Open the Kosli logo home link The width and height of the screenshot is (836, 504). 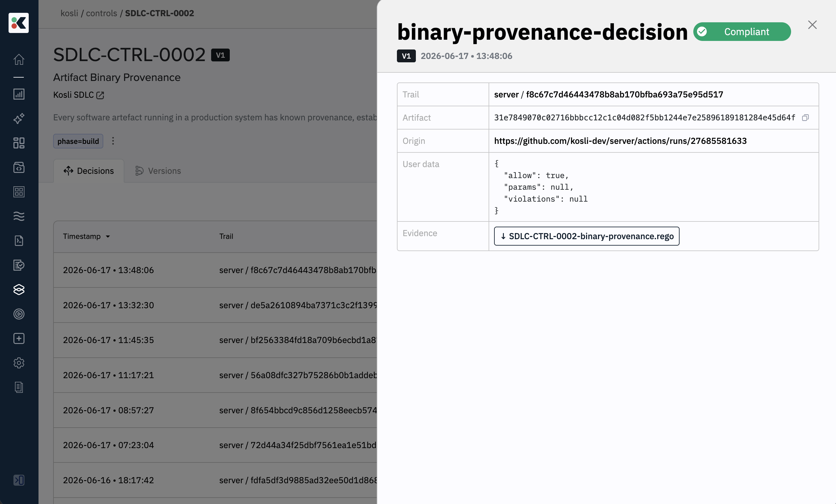(x=19, y=23)
